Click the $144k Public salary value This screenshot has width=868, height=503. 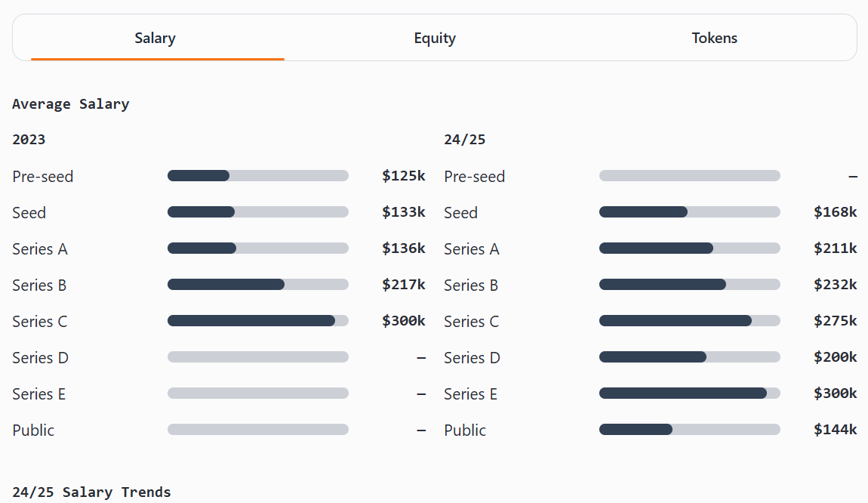(x=835, y=430)
